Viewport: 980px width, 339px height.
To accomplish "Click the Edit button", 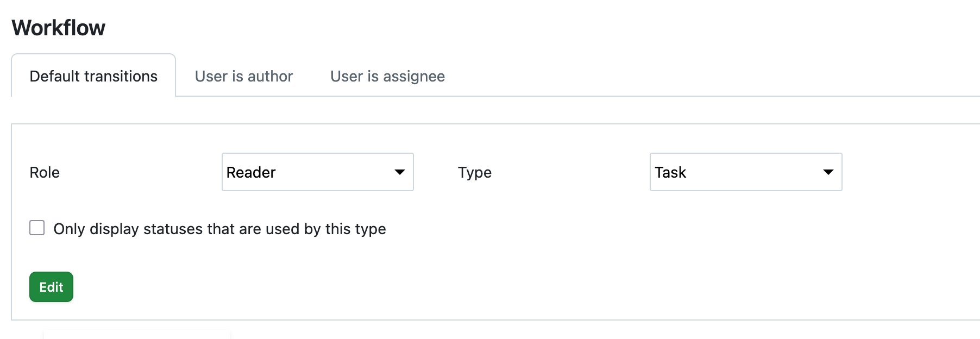I will pos(51,286).
